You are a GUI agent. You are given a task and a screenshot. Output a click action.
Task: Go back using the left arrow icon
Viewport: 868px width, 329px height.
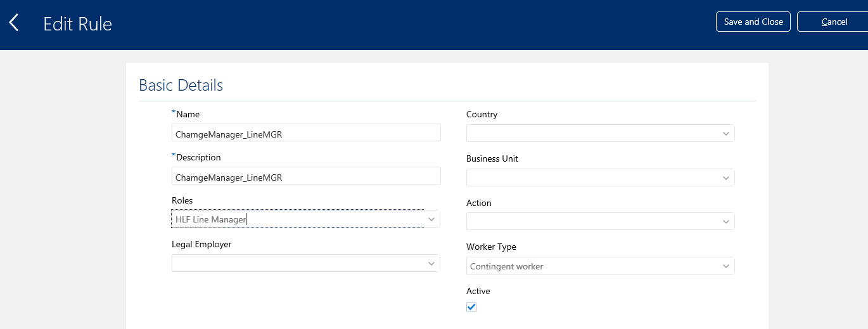pyautogui.click(x=14, y=23)
